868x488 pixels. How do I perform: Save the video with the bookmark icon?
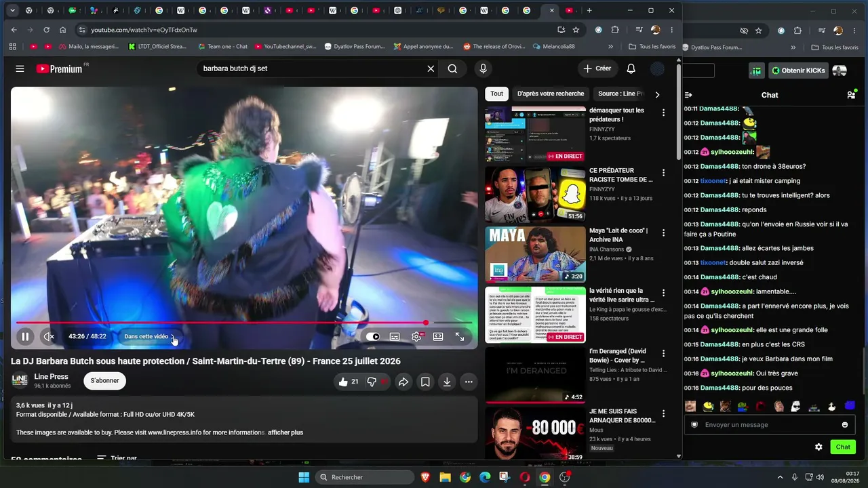click(425, 382)
